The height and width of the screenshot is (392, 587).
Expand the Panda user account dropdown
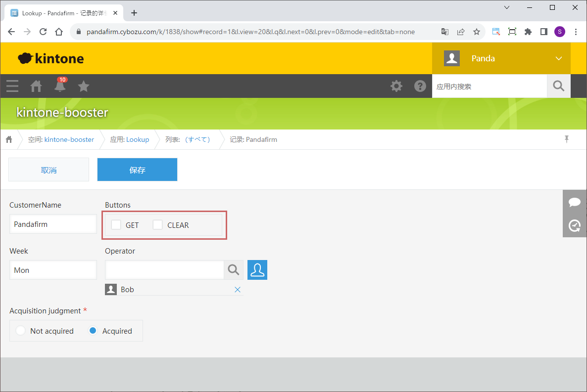pyautogui.click(x=559, y=58)
